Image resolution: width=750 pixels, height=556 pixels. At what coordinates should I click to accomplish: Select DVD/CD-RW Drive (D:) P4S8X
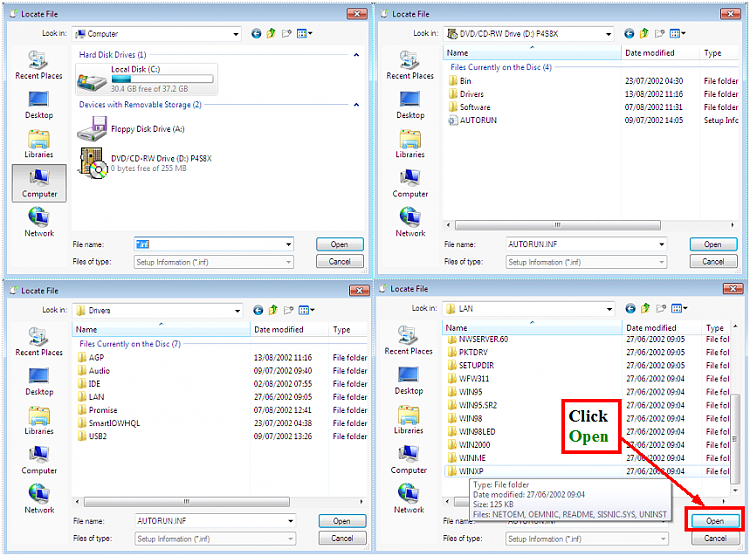[144, 163]
